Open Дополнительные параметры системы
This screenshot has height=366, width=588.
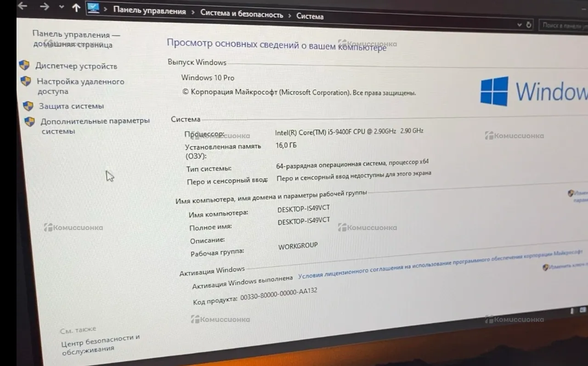point(95,126)
